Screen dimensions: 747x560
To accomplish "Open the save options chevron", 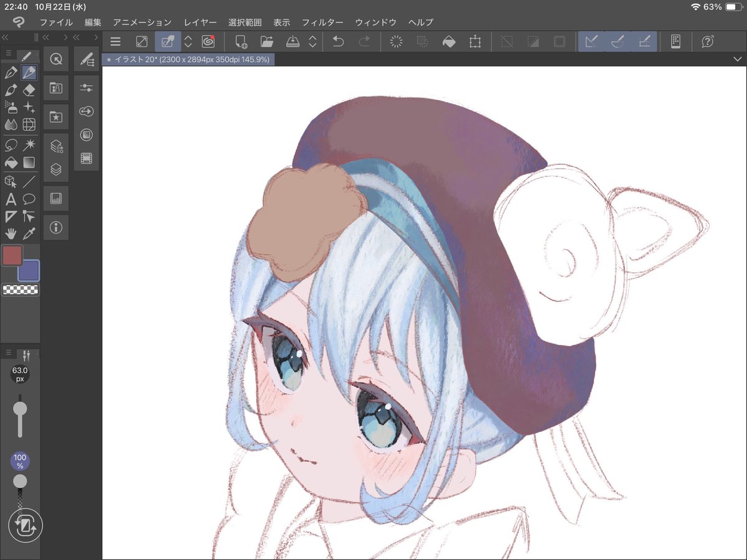I will coord(313,41).
